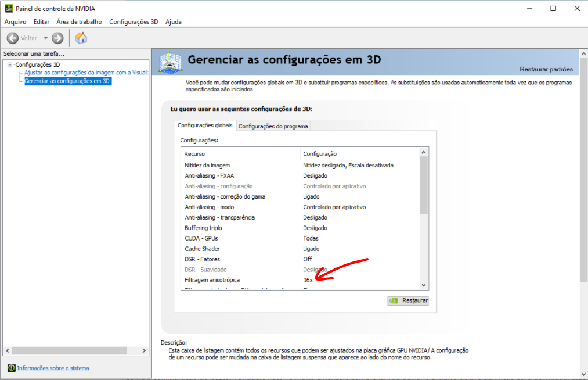This screenshot has width=588, height=380.
Task: Select the Buffering triplo row
Action: pos(300,228)
